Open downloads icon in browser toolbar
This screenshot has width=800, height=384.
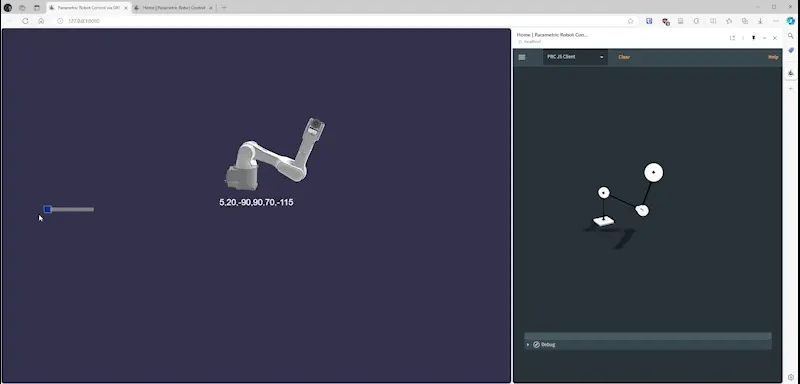tap(760, 21)
